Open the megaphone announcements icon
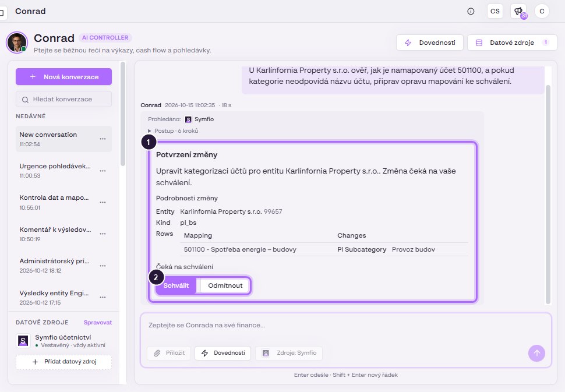565x392 pixels. tap(518, 11)
